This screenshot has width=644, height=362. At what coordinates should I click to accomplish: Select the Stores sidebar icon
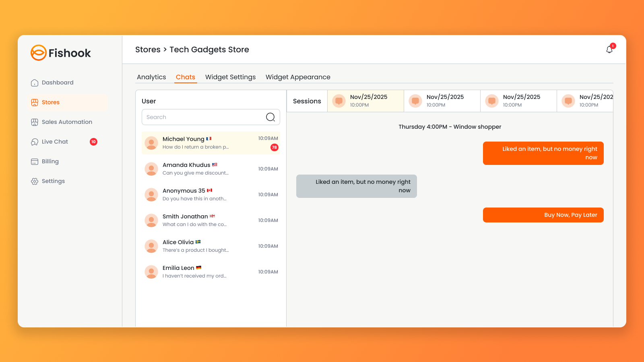pyautogui.click(x=34, y=102)
